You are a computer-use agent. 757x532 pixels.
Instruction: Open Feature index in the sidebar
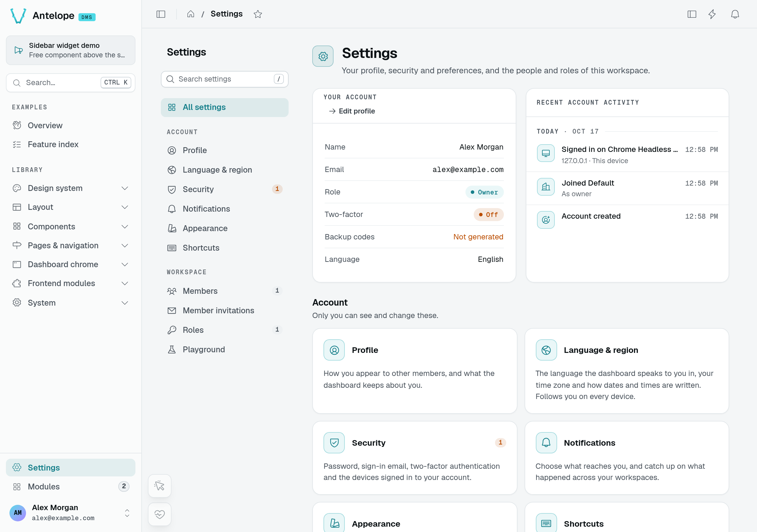[x=71, y=144]
